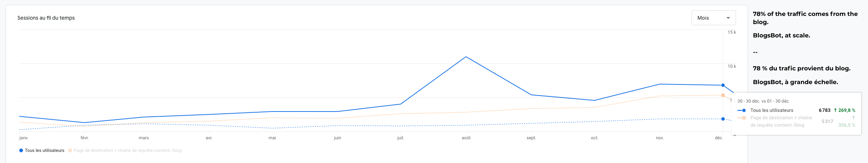Click the 5 317 value in tooltip
Image resolution: width=868 pixels, height=163 pixels.
coord(828,122)
